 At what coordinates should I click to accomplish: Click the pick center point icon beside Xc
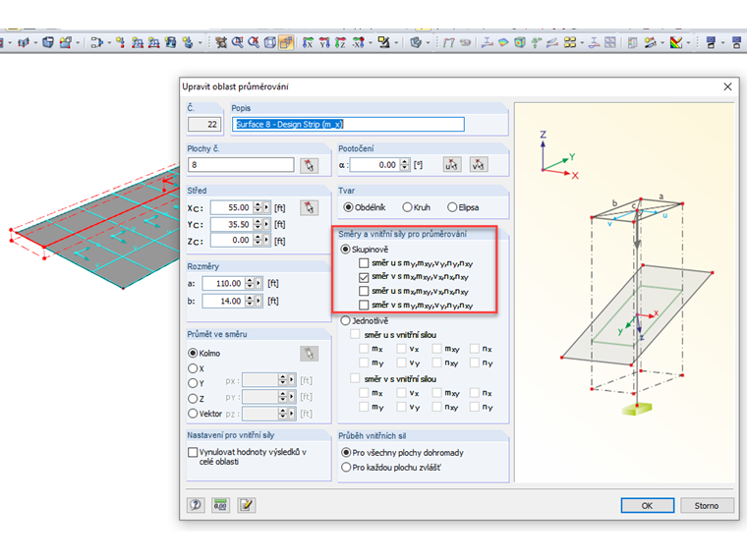(x=310, y=207)
